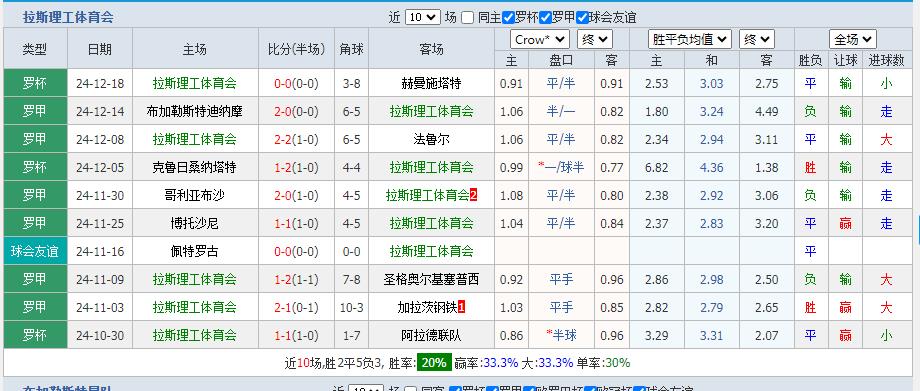The image size is (920, 391).
Task: Click the 盘口 column header
Action: [561, 60]
